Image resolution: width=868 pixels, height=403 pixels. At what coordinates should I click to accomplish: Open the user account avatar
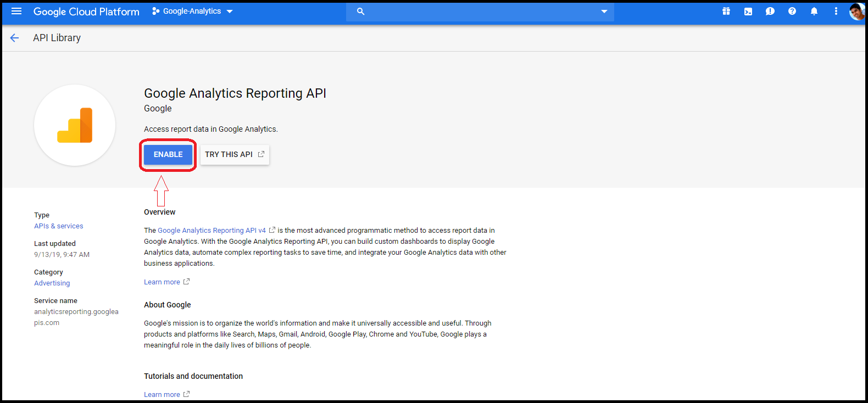(857, 11)
